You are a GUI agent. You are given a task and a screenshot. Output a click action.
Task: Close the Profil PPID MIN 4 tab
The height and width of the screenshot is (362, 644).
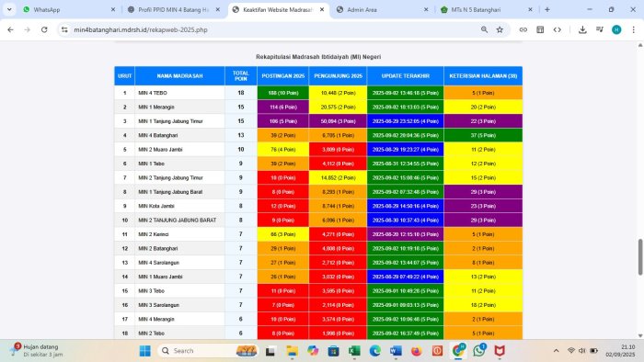[218, 9]
